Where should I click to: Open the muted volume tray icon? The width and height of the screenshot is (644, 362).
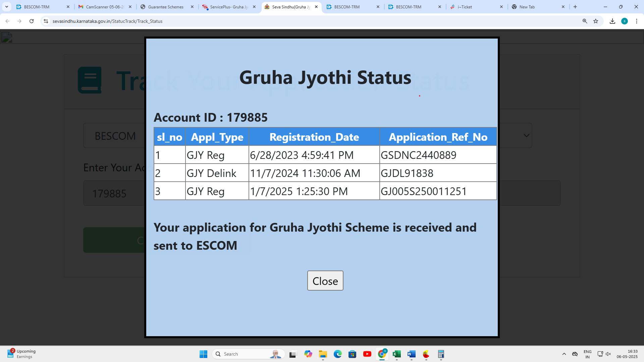tap(608, 354)
